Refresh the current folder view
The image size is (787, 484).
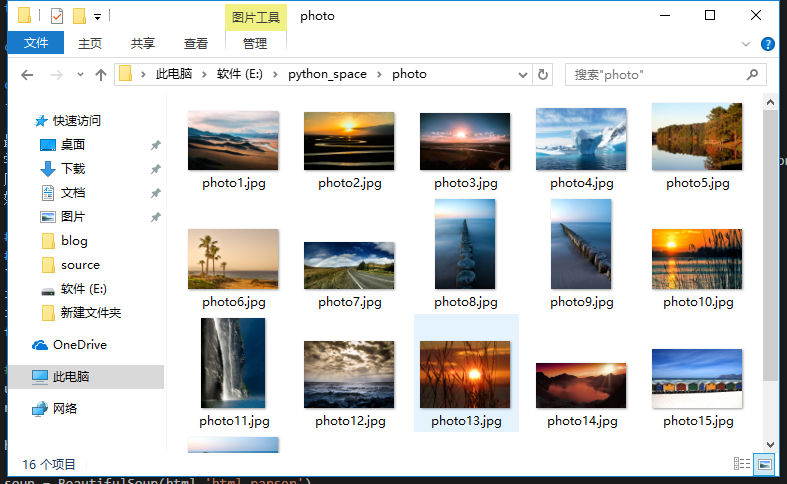click(x=543, y=74)
